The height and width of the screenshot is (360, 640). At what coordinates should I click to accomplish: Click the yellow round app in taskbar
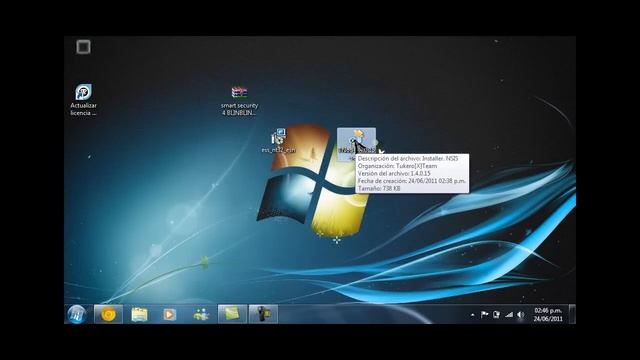tap(108, 314)
